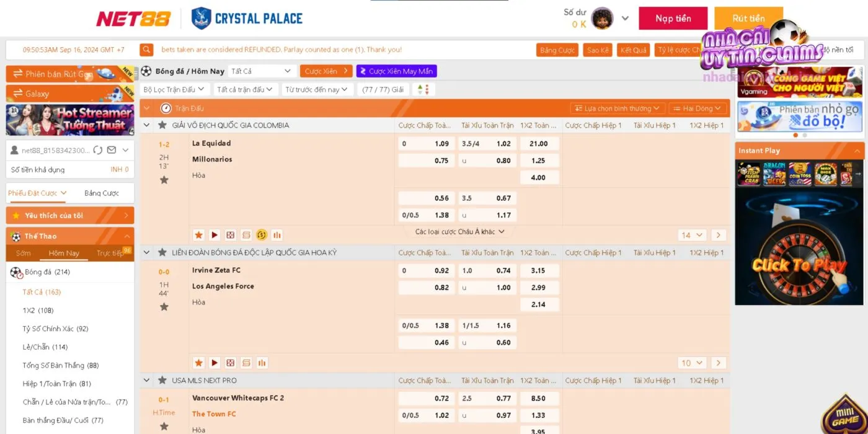The width and height of the screenshot is (868, 434).
Task: Click the orange search icon in announcement bar
Action: (x=146, y=50)
